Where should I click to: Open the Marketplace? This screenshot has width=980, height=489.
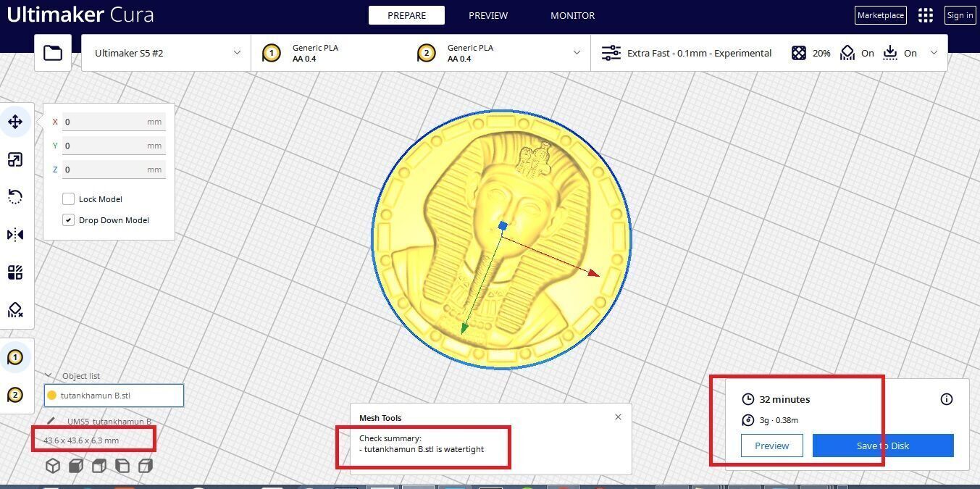tap(881, 15)
